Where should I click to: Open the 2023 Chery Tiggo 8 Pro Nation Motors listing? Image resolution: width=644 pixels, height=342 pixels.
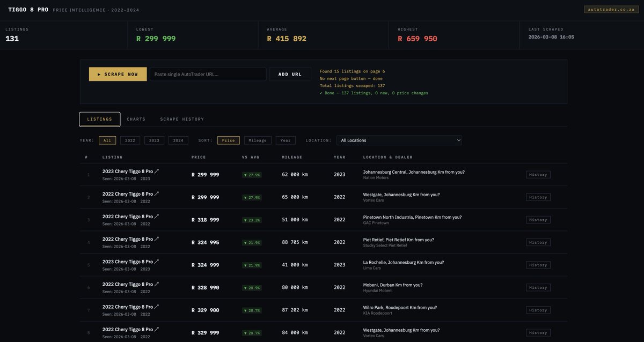pyautogui.click(x=128, y=172)
